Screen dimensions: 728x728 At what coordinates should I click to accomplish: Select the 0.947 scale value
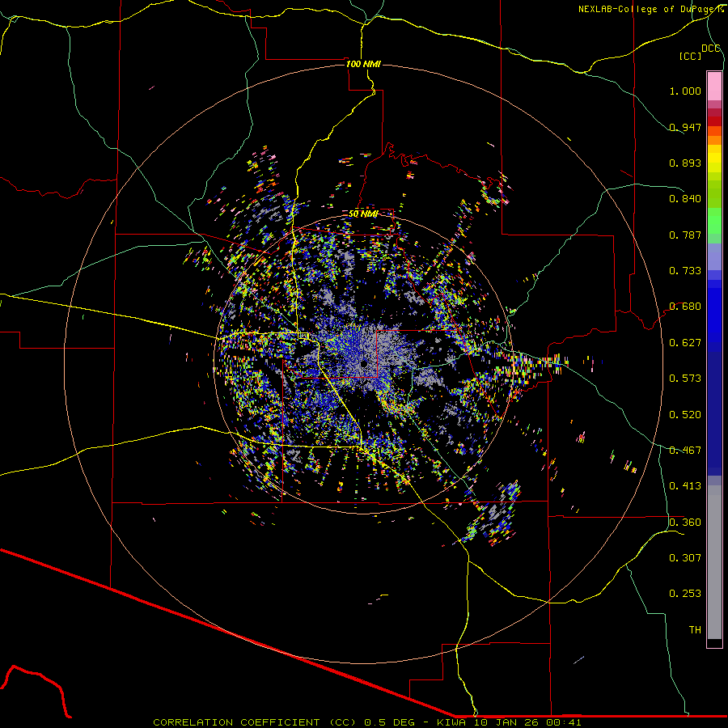tap(685, 127)
